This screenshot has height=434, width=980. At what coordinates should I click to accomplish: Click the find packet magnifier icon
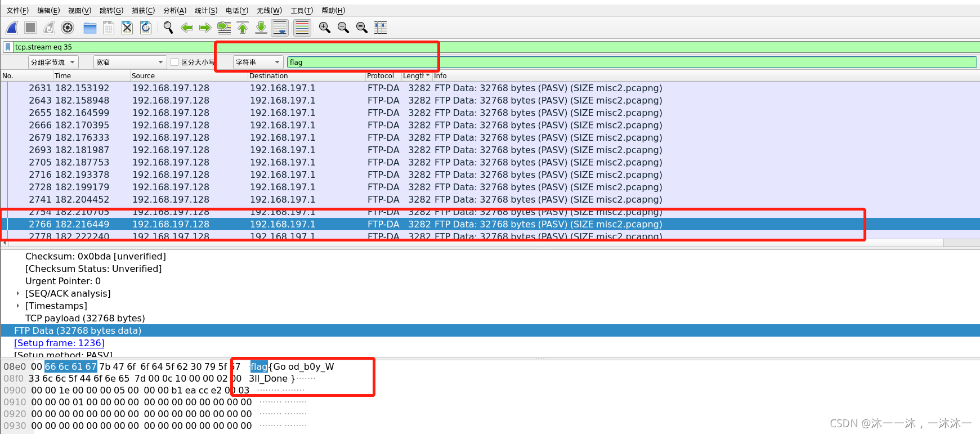point(168,28)
